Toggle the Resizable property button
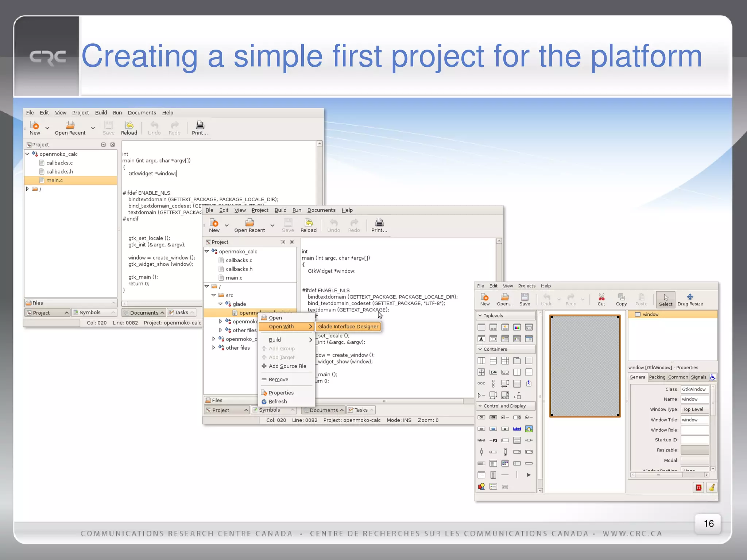747x560 pixels. pos(695,450)
